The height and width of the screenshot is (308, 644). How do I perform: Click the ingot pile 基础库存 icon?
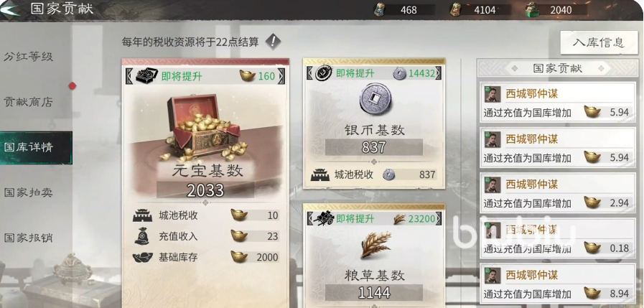coord(143,258)
